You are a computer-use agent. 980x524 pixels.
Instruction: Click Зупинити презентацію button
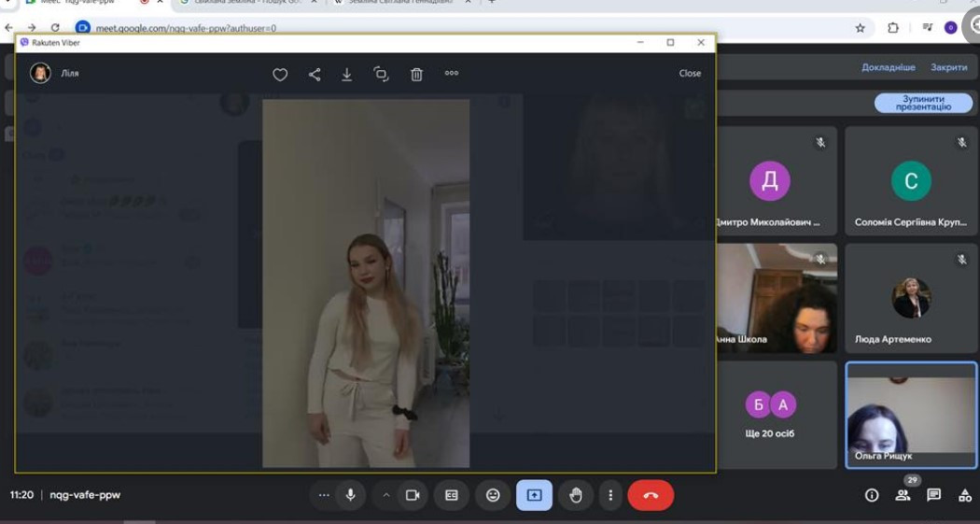[923, 103]
